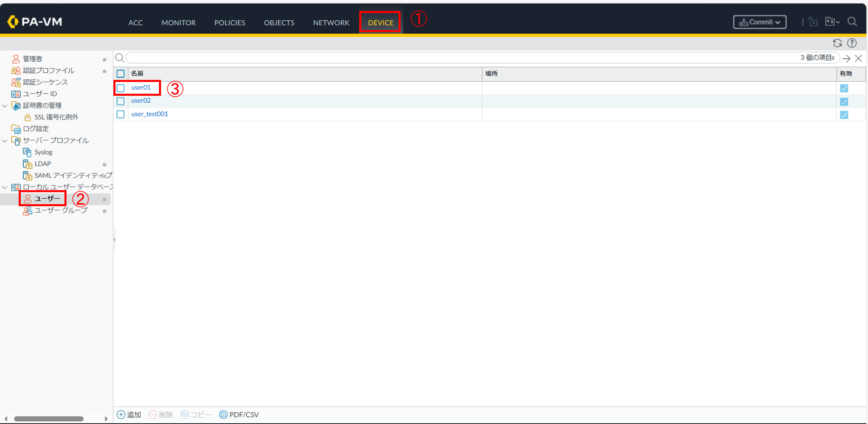Check the user01 row checkbox
Image resolution: width=868 pixels, height=424 pixels.
pos(121,88)
